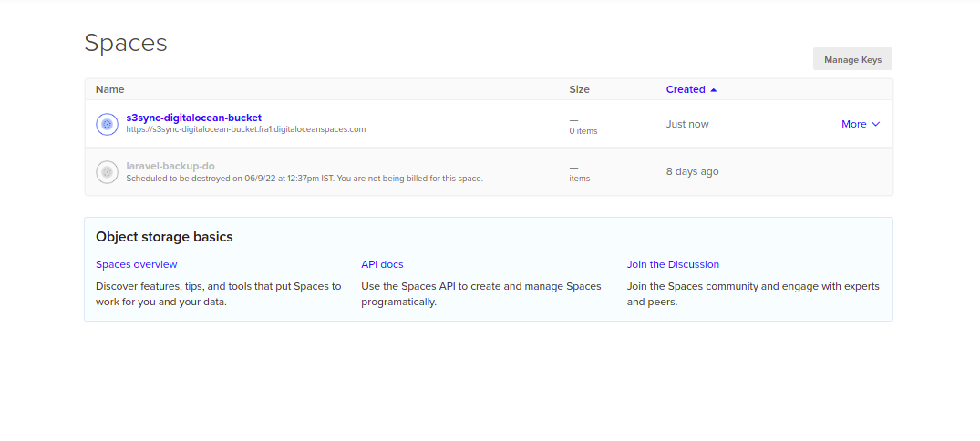Open the Manage Keys page
The height and width of the screenshot is (441, 980).
[852, 59]
